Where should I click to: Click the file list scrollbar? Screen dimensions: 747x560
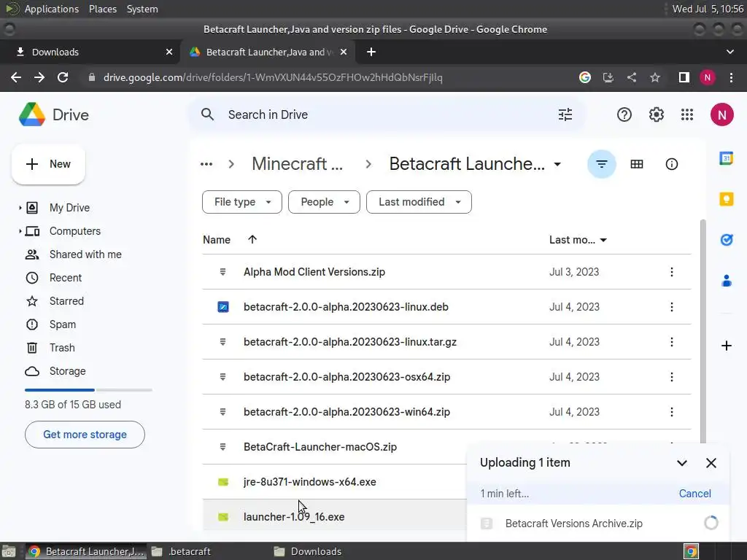(x=703, y=333)
